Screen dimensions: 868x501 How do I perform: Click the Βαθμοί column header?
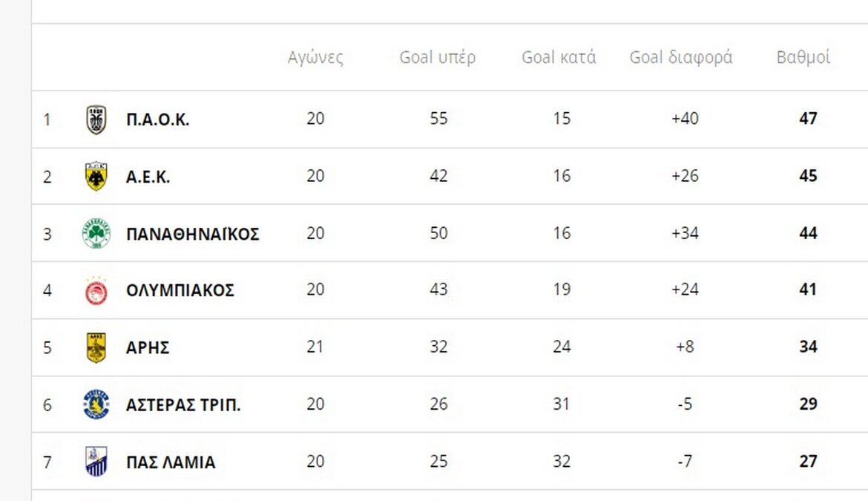(x=803, y=58)
